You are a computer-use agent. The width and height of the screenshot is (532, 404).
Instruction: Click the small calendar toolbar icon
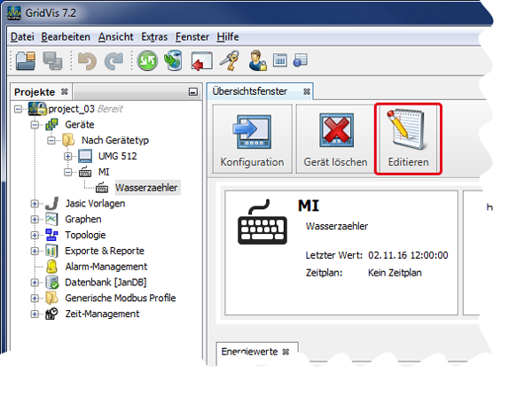tap(280, 60)
